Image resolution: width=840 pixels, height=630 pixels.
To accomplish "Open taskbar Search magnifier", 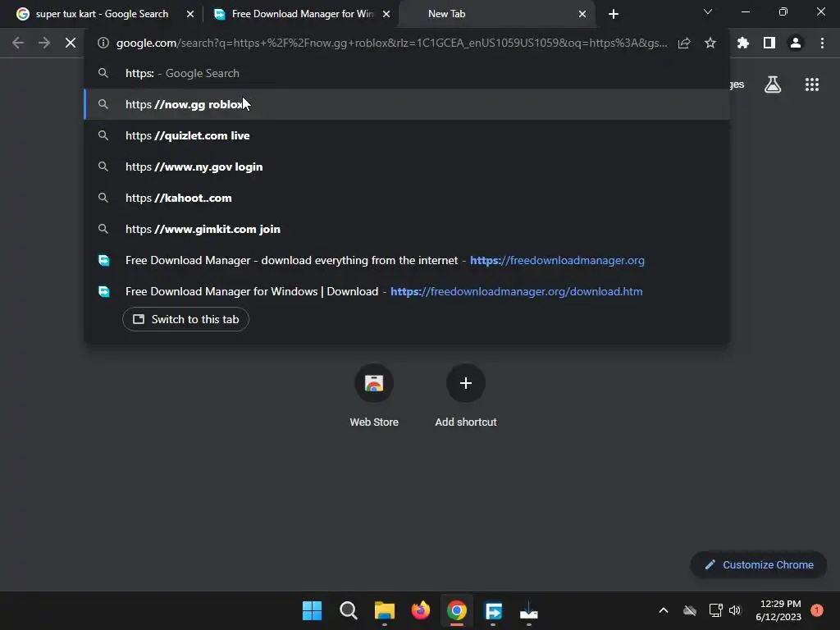I will pyautogui.click(x=348, y=610).
